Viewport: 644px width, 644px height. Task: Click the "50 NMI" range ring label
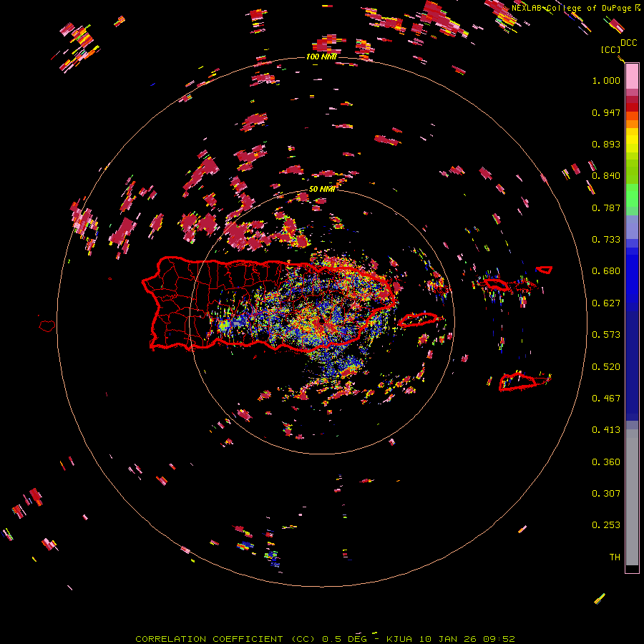(x=321, y=189)
